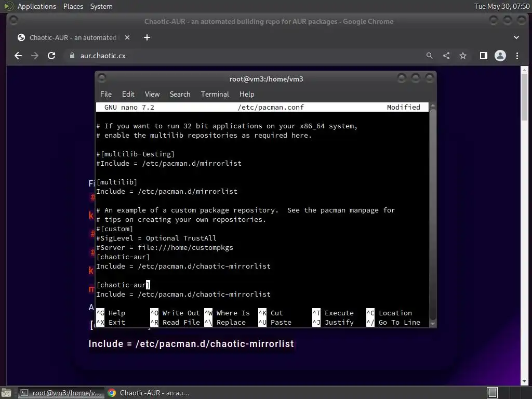Click Chrome's zoom magnifier icon

point(429,56)
